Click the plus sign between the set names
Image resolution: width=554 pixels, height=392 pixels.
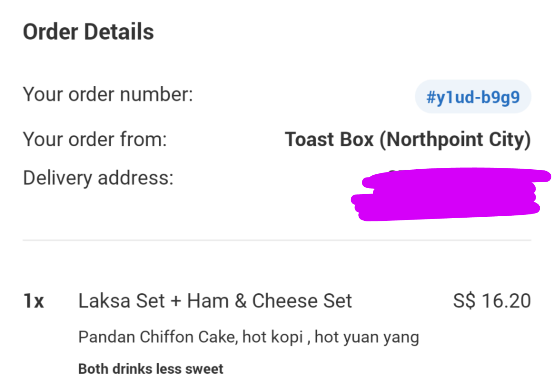pyautogui.click(x=175, y=302)
